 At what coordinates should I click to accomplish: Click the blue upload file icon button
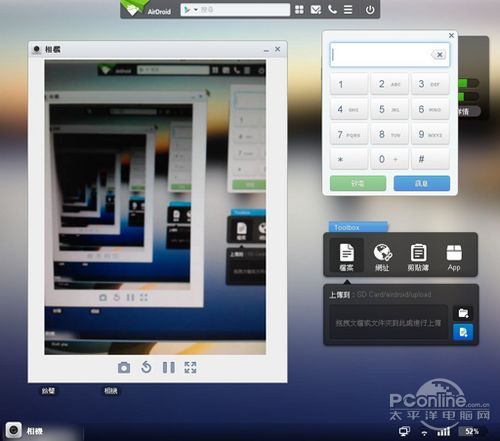tap(463, 332)
